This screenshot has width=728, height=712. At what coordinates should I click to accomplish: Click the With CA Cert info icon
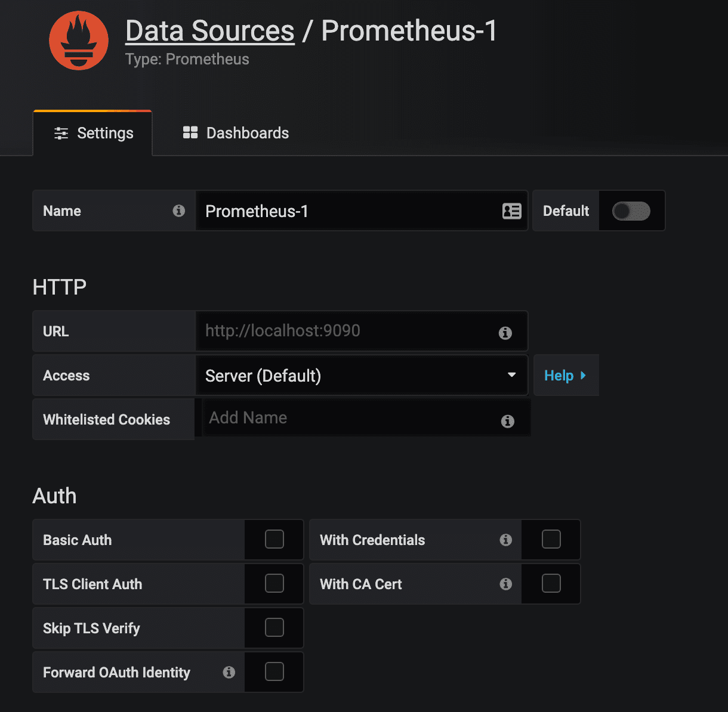click(506, 584)
